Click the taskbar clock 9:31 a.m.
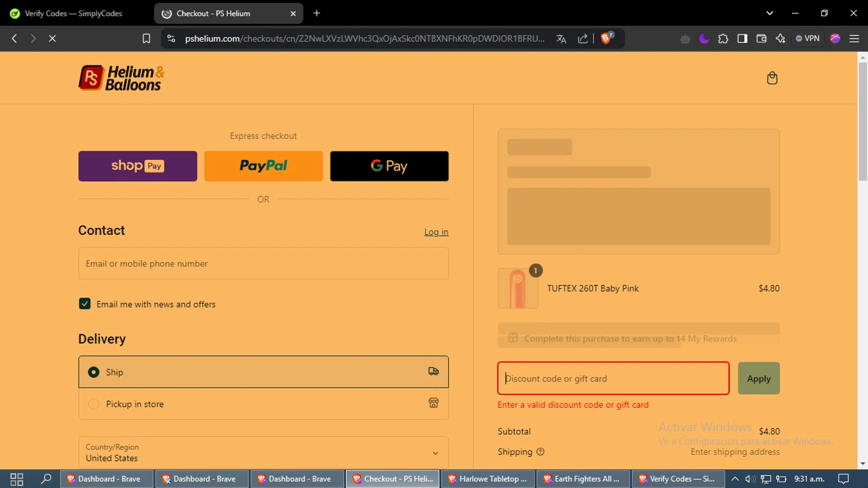This screenshot has width=868, height=488. tap(809, 479)
